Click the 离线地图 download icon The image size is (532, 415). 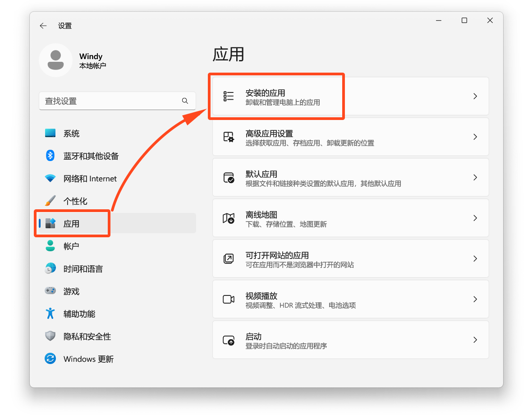coord(228,217)
